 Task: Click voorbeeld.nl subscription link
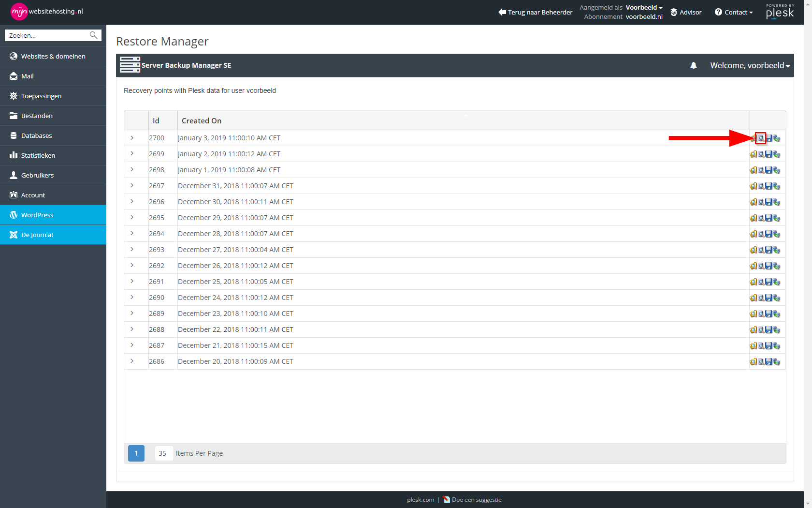644,16
